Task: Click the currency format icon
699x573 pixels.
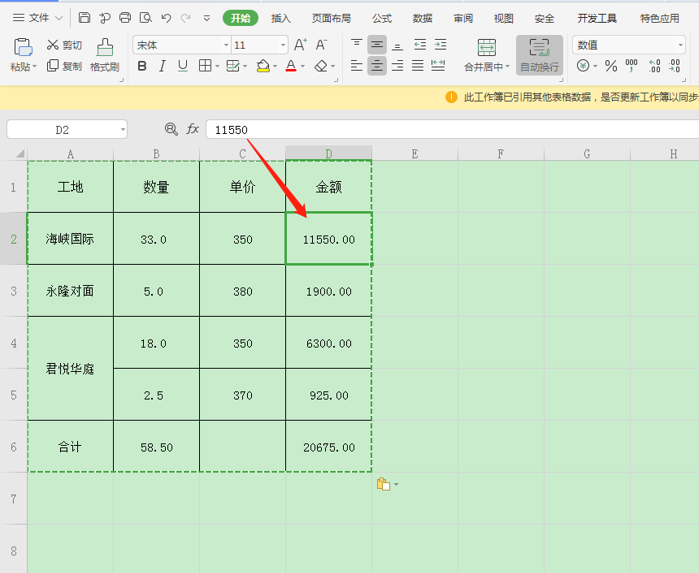Action: [583, 66]
